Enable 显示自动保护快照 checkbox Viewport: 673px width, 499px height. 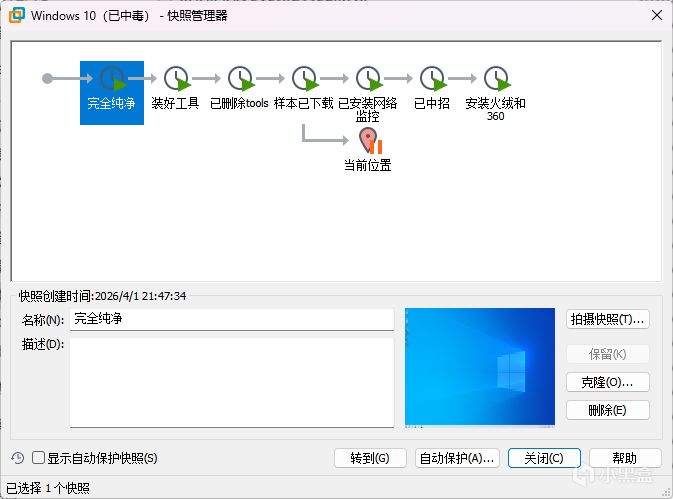click(x=39, y=458)
